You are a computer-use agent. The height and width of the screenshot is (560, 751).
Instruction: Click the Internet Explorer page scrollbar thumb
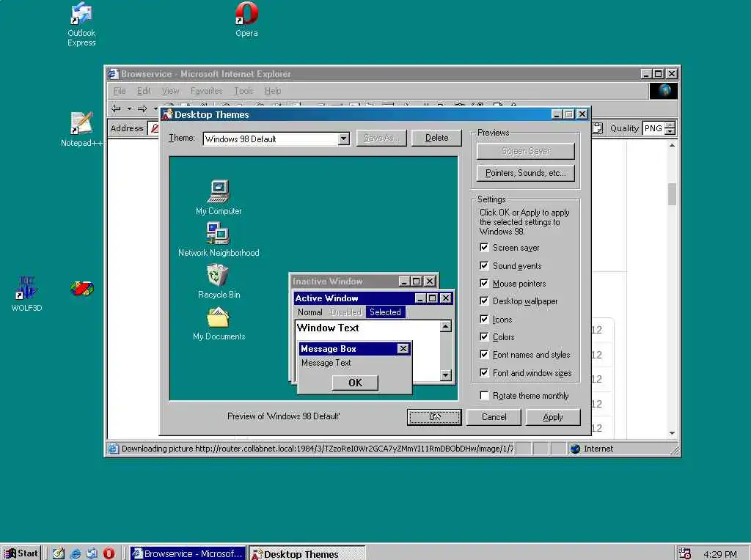point(672,194)
